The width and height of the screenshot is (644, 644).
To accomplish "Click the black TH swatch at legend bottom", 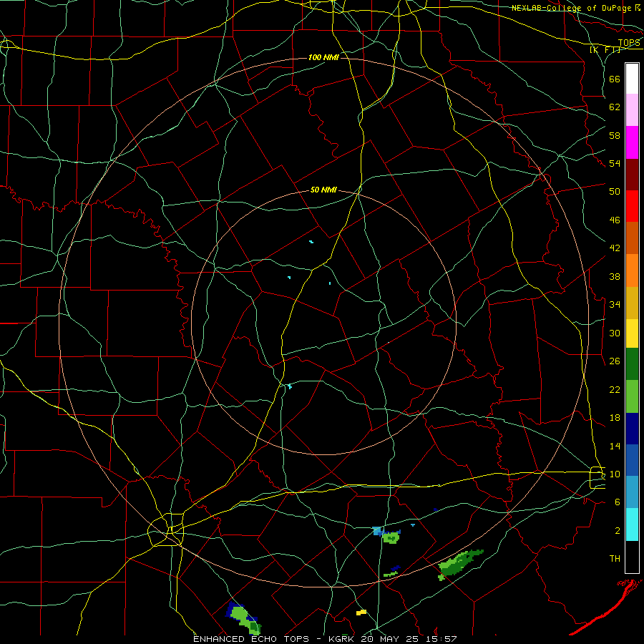I will pyautogui.click(x=632, y=557).
